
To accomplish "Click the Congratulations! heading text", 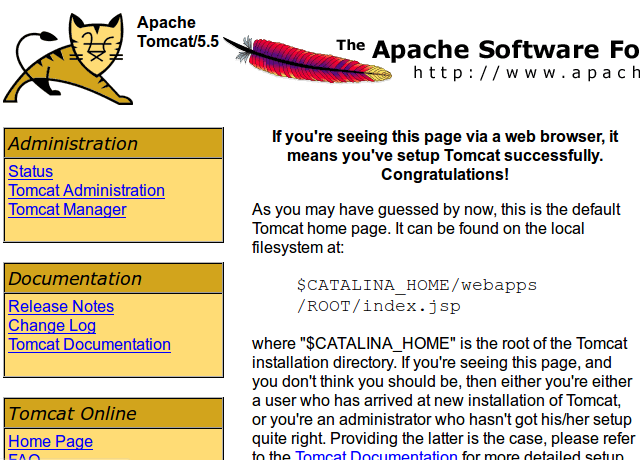I will point(445,174).
